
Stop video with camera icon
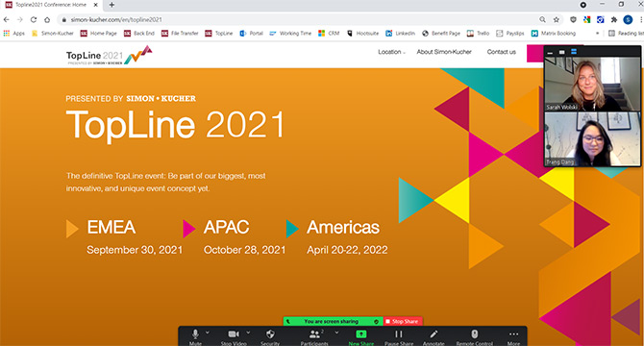(x=234, y=336)
